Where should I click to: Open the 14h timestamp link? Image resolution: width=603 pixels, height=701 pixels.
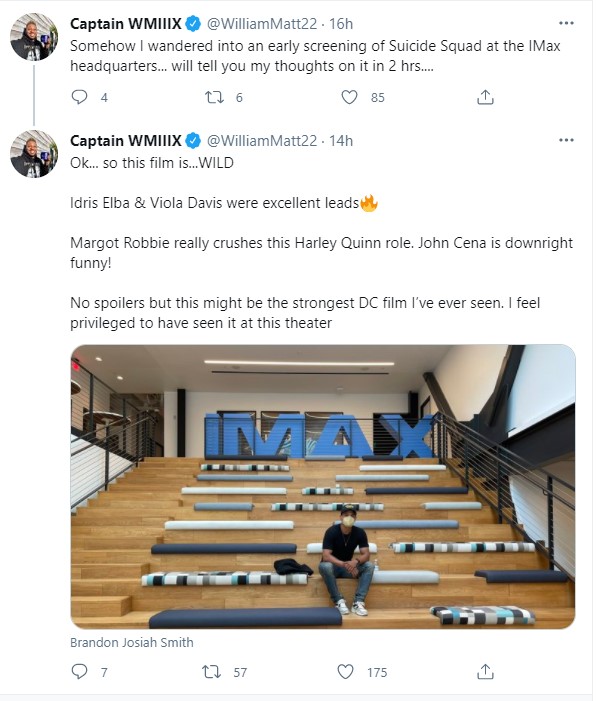[x=341, y=141]
